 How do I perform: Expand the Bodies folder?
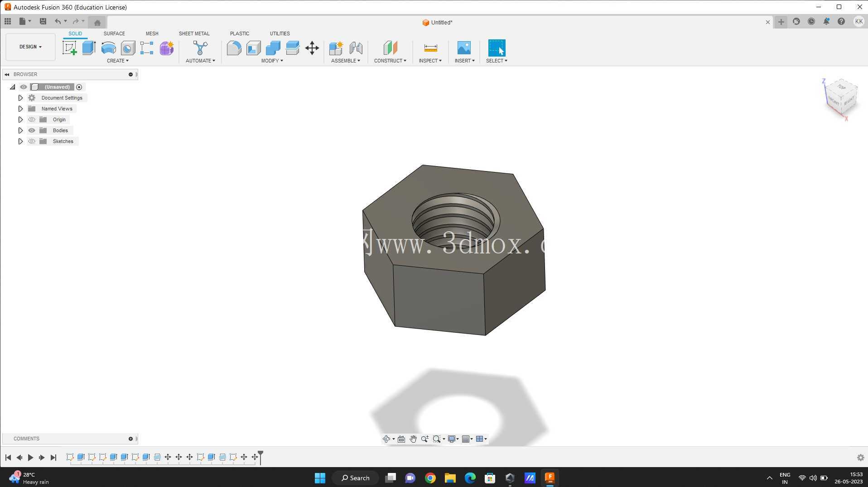click(20, 130)
